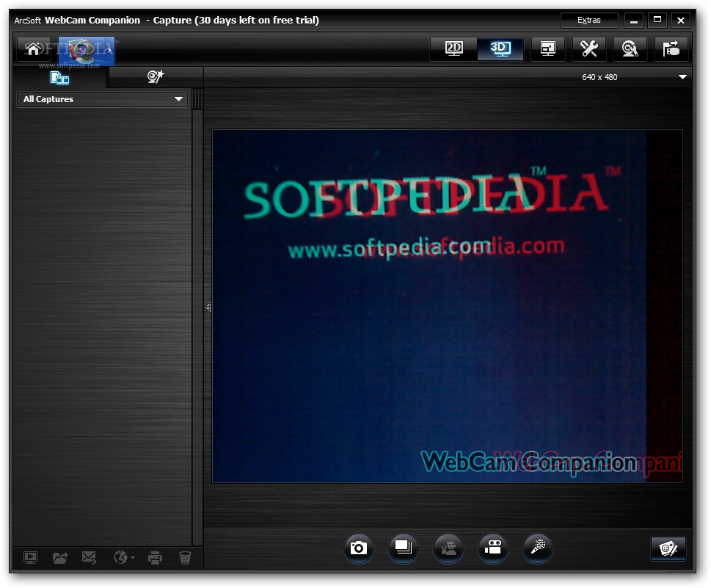Switch to 2D capture mode
Screen dimensions: 711x588
point(454,48)
